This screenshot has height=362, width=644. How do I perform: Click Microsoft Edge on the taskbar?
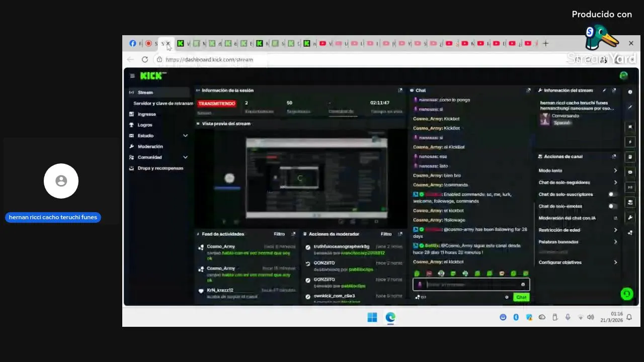390,317
